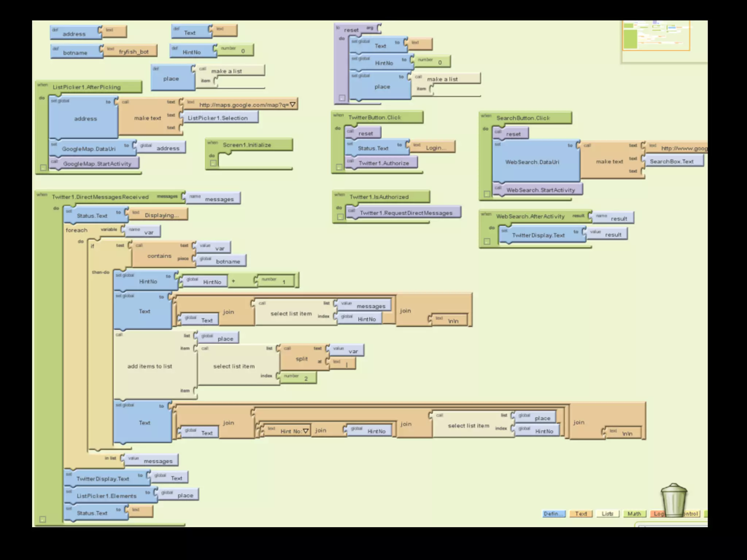
Task: Toggle the TwitterButton.Click block collapse checkbox
Action: click(x=339, y=167)
